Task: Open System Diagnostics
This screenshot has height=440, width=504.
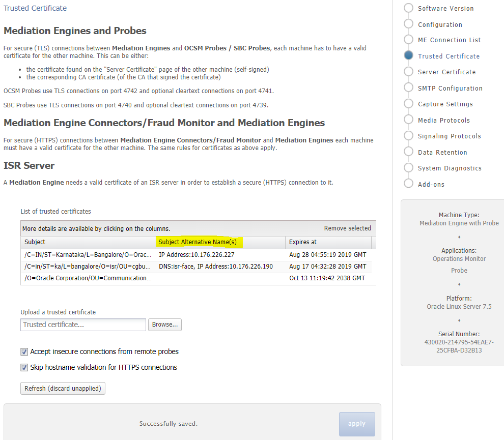Action: [450, 167]
